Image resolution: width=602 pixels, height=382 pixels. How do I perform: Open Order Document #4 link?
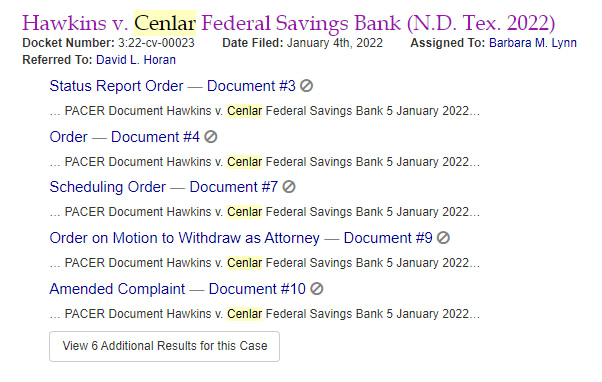124,137
